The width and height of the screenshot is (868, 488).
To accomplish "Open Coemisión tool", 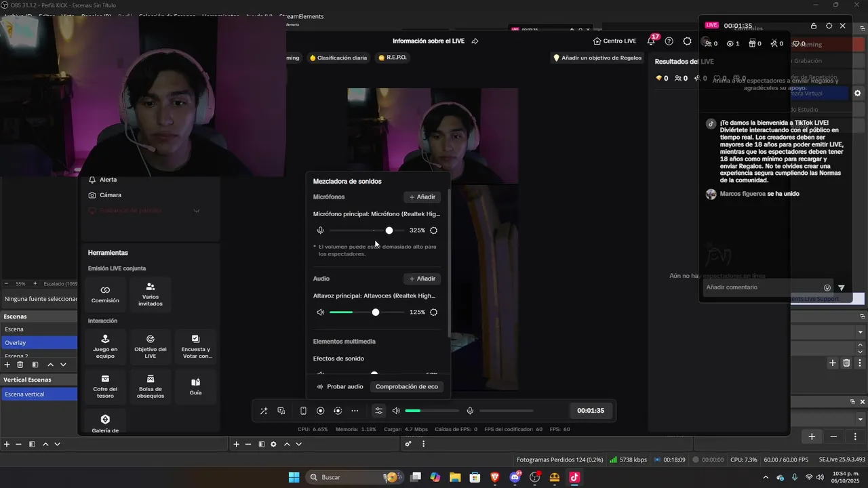I will [105, 294].
